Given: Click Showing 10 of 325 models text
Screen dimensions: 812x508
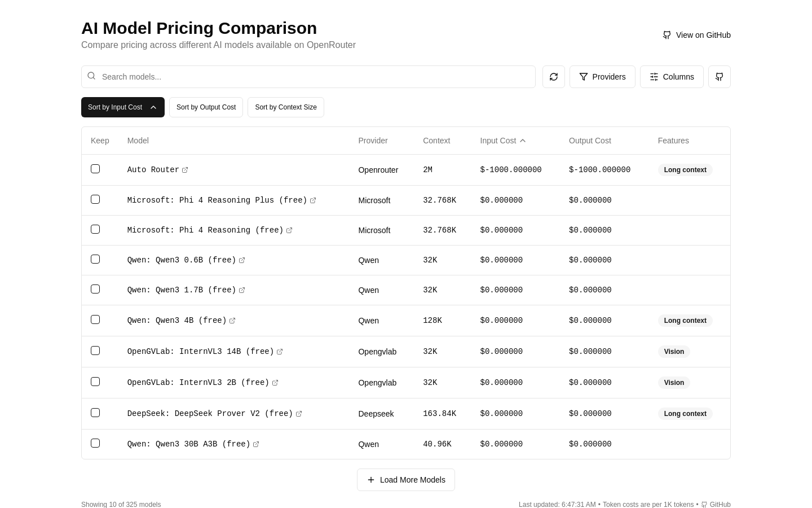Looking at the screenshot, I should tap(121, 505).
